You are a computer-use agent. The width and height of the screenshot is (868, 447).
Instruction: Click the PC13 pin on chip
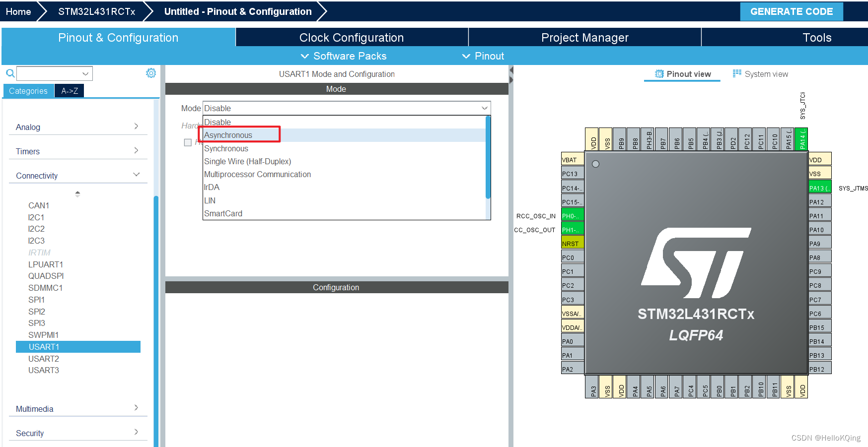[573, 174]
